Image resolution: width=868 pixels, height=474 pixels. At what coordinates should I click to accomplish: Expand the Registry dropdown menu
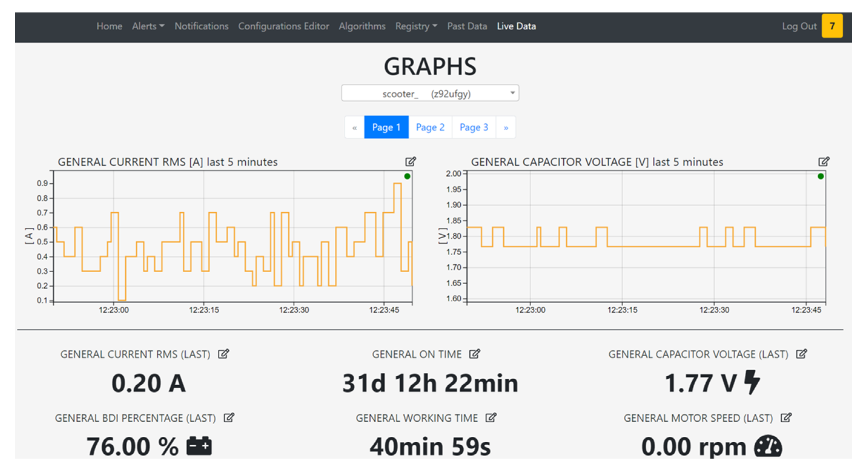[416, 26]
